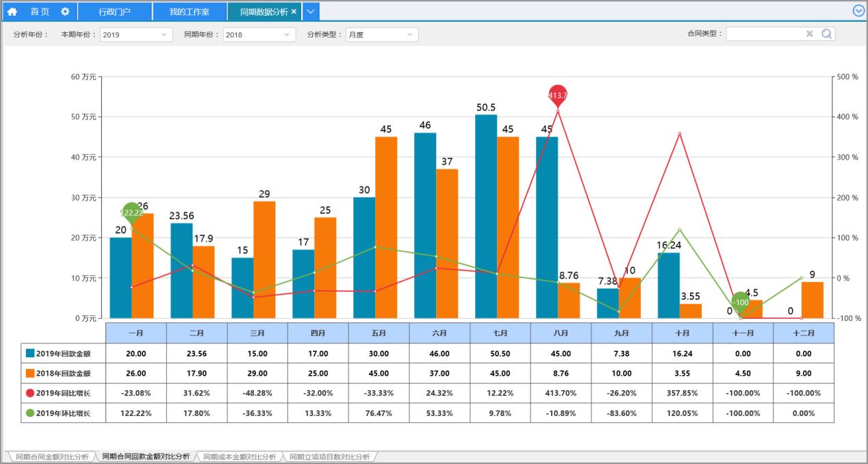Click the green 122.22 marker pin

(x=131, y=213)
